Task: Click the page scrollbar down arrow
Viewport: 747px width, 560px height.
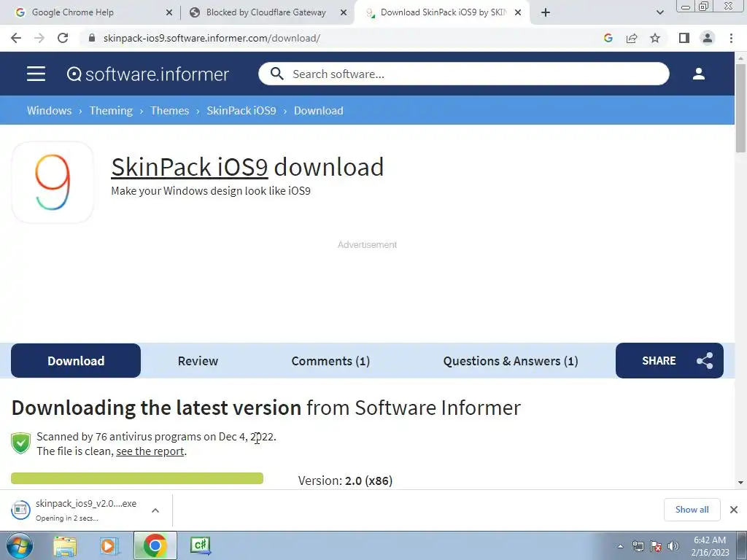Action: (x=741, y=483)
